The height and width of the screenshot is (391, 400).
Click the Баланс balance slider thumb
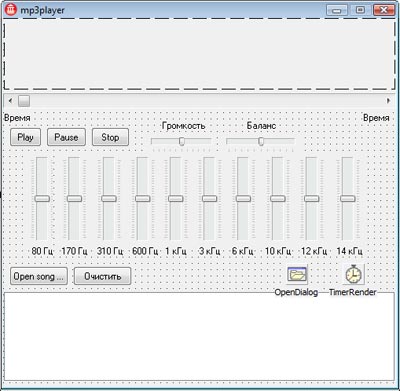tap(261, 141)
